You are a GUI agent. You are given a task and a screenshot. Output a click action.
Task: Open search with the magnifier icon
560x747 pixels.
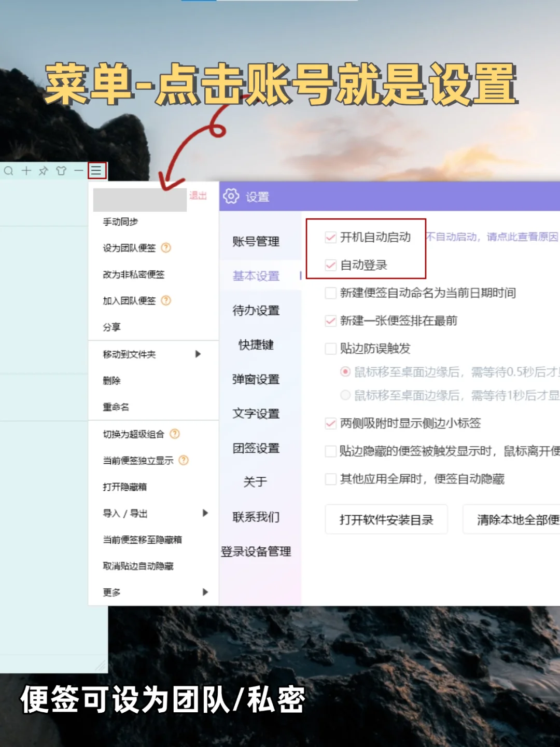tap(9, 170)
